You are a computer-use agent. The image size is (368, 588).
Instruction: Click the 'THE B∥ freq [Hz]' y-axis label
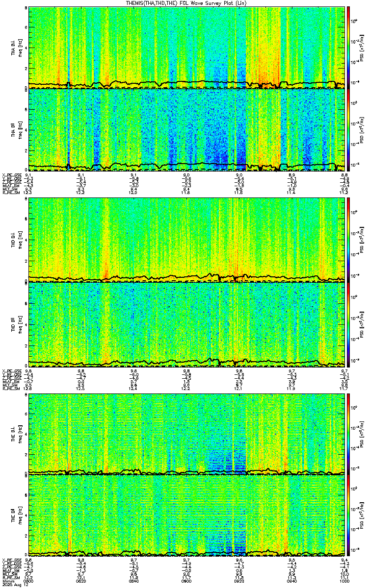point(16,516)
